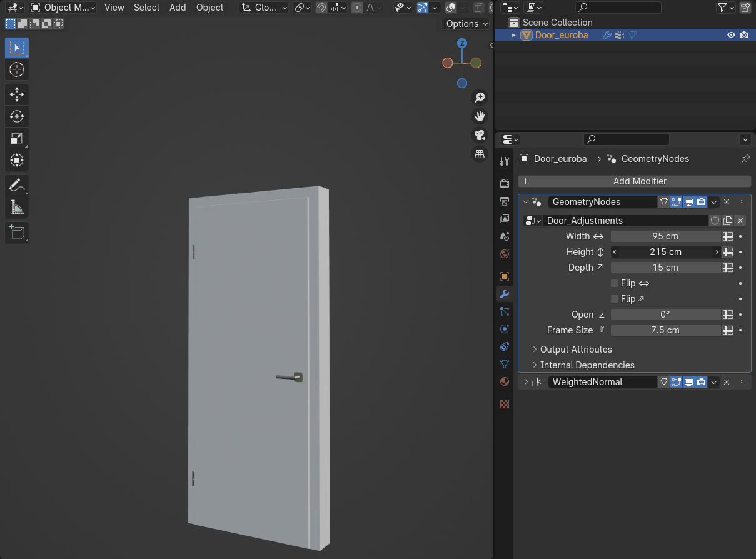
Task: Open the Add menu
Action: point(178,8)
